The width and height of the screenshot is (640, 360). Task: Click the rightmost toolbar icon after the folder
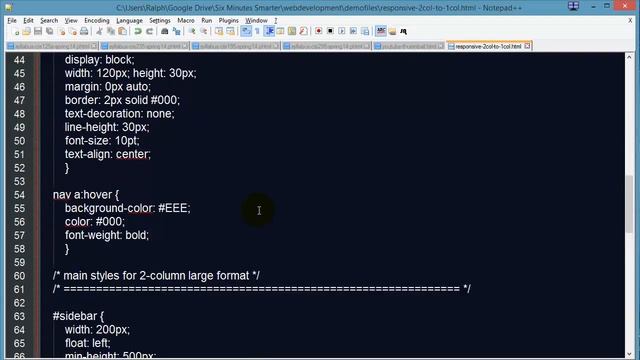click(x=404, y=31)
